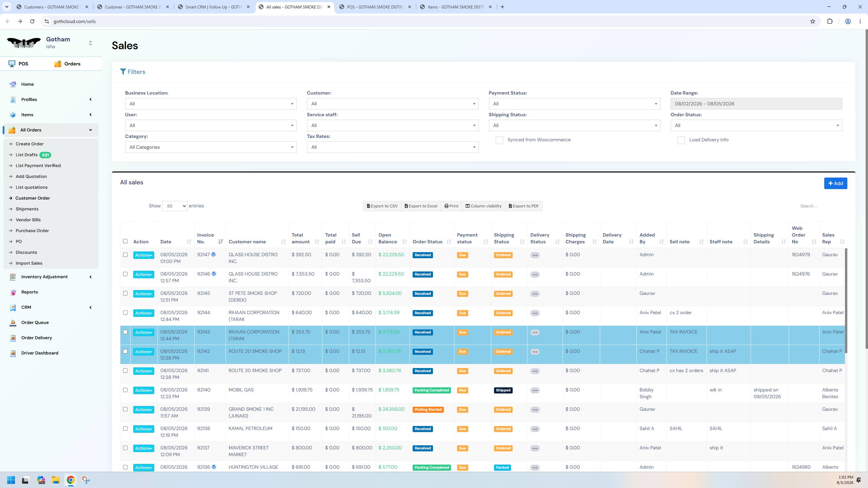Click the Driver Dashboard icon
The height and width of the screenshot is (488, 868).
pos(13,353)
